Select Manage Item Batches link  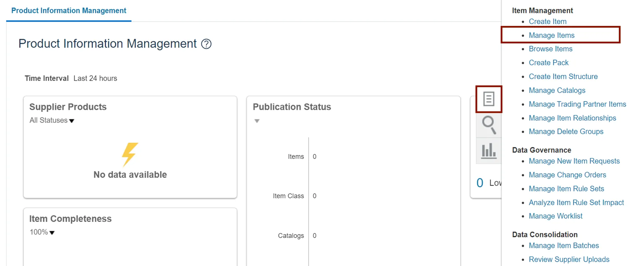tap(564, 246)
